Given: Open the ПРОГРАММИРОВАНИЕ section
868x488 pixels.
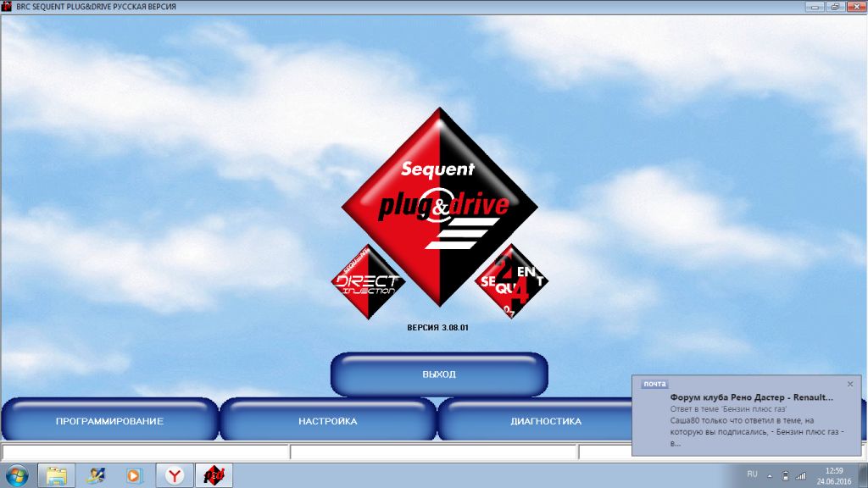Looking at the screenshot, I should 109,420.
